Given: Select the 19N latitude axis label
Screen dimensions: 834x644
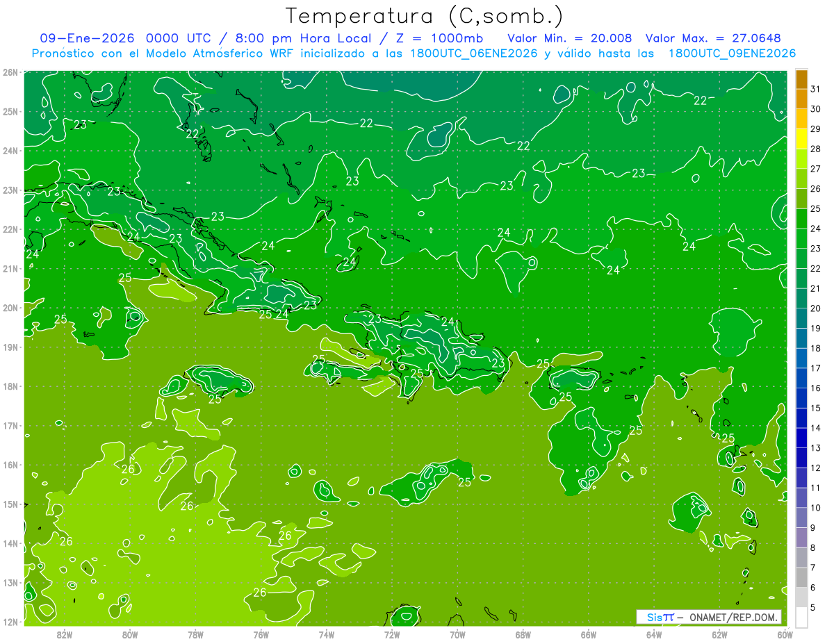Looking at the screenshot, I should tap(10, 347).
